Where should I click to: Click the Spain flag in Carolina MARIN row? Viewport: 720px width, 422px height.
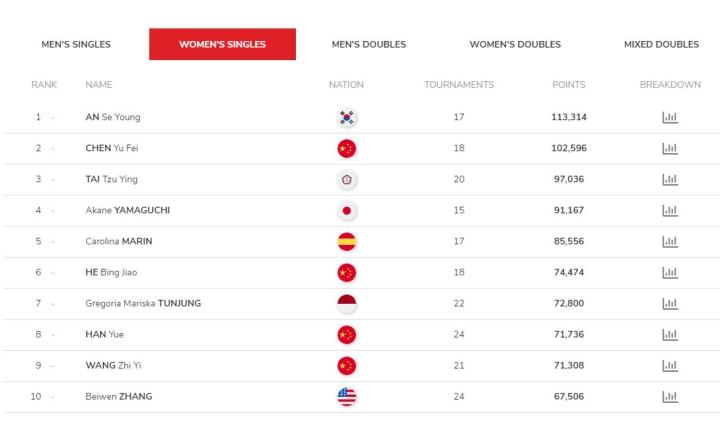coord(347,242)
